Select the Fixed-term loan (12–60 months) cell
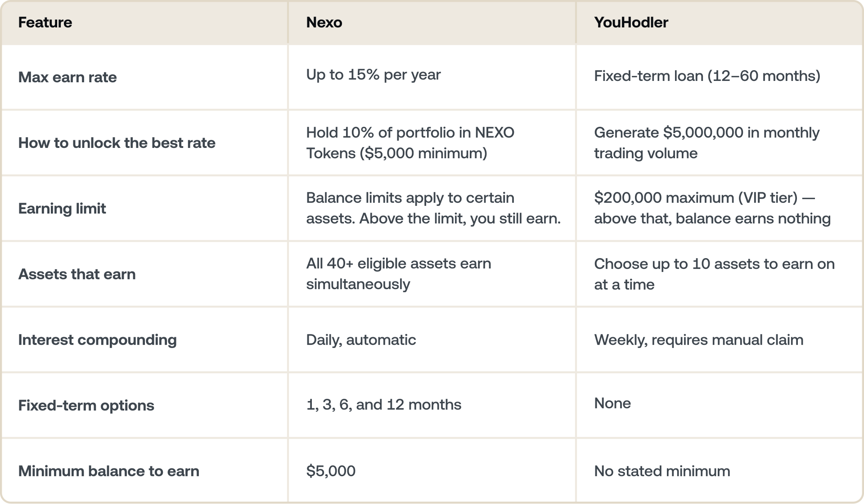The image size is (864, 504). [x=707, y=76]
